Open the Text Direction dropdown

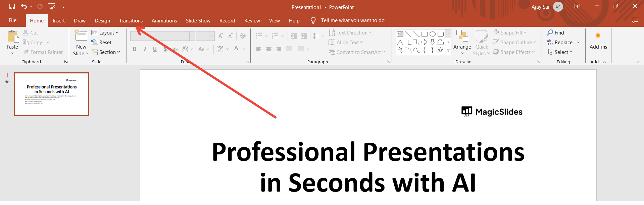(350, 32)
